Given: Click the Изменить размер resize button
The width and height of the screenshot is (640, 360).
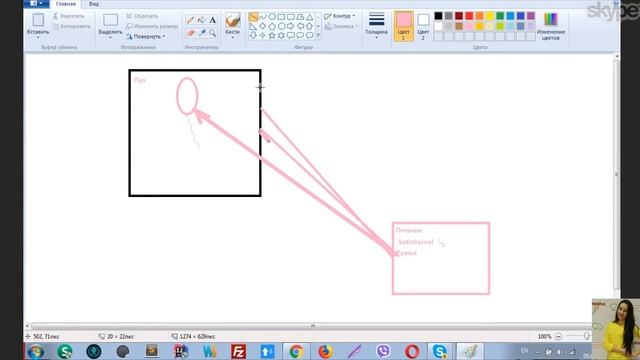Looking at the screenshot, I should point(151,26).
